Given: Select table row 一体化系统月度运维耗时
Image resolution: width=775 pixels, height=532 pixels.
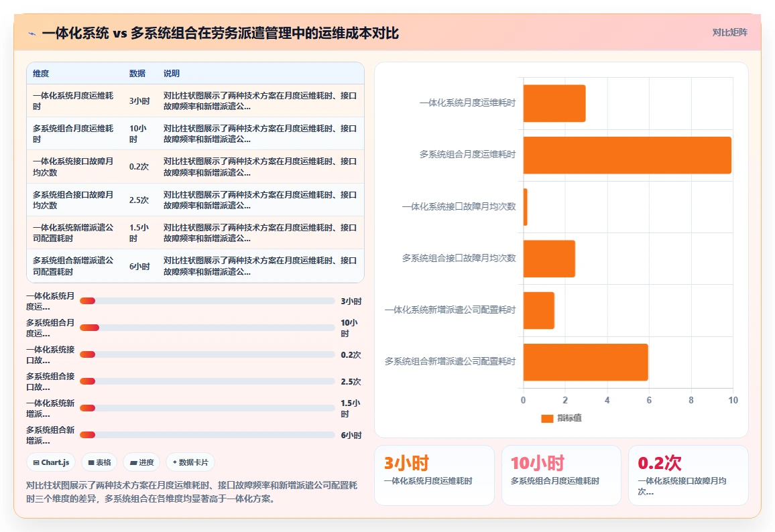Looking at the screenshot, I should [195, 101].
